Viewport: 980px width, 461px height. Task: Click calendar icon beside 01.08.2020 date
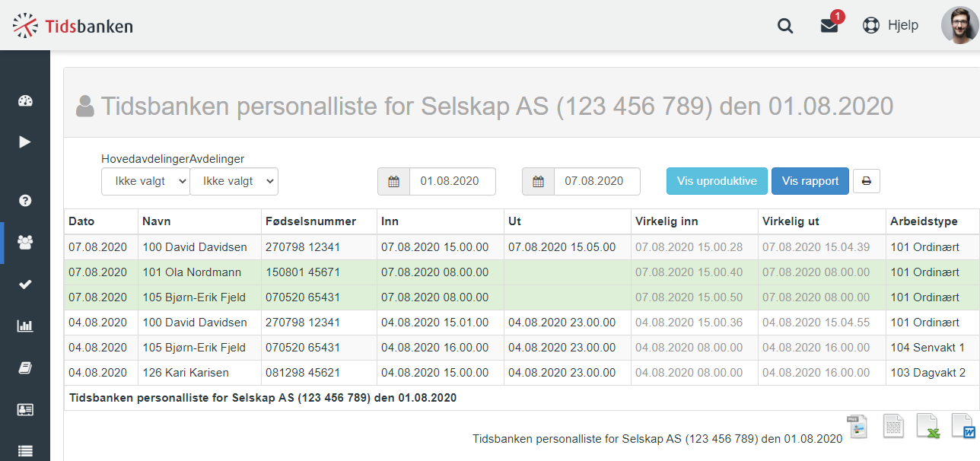click(x=393, y=181)
